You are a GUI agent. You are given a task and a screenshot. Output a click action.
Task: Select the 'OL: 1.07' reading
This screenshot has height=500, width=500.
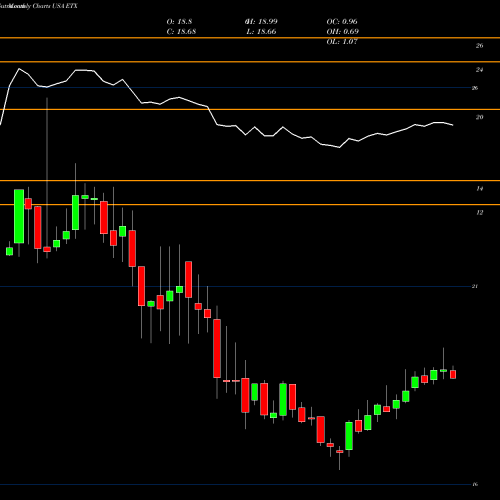(342, 42)
